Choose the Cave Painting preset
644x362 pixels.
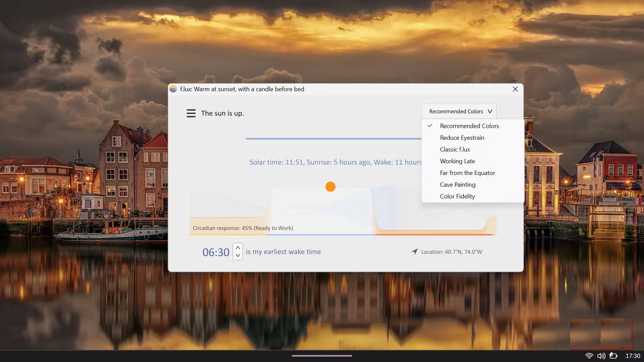pos(458,184)
